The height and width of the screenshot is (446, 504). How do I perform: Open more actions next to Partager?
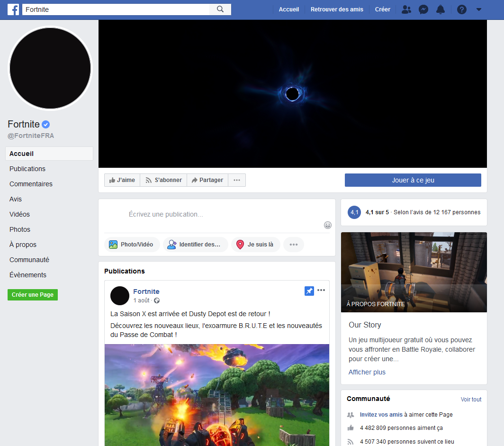[237, 180]
